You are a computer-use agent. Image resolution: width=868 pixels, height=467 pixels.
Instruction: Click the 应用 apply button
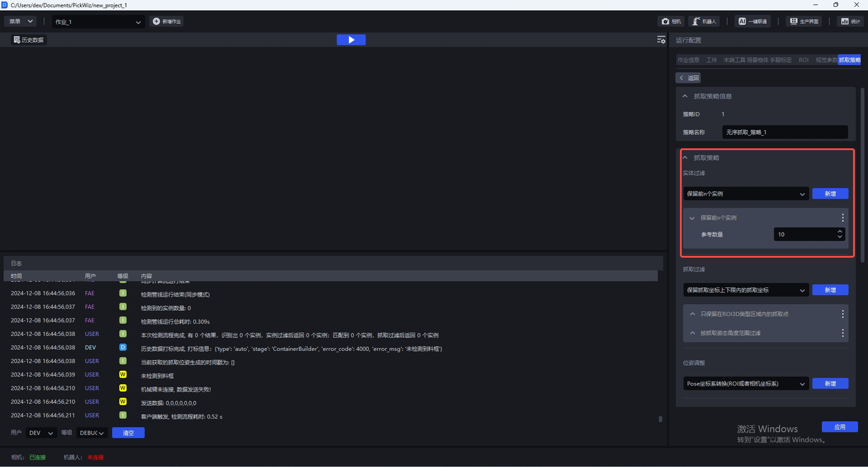tap(840, 427)
